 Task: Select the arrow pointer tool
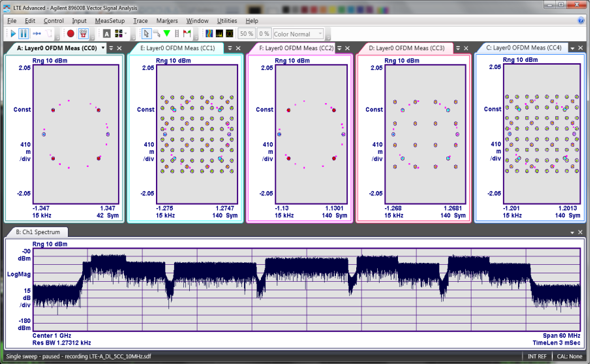click(146, 33)
